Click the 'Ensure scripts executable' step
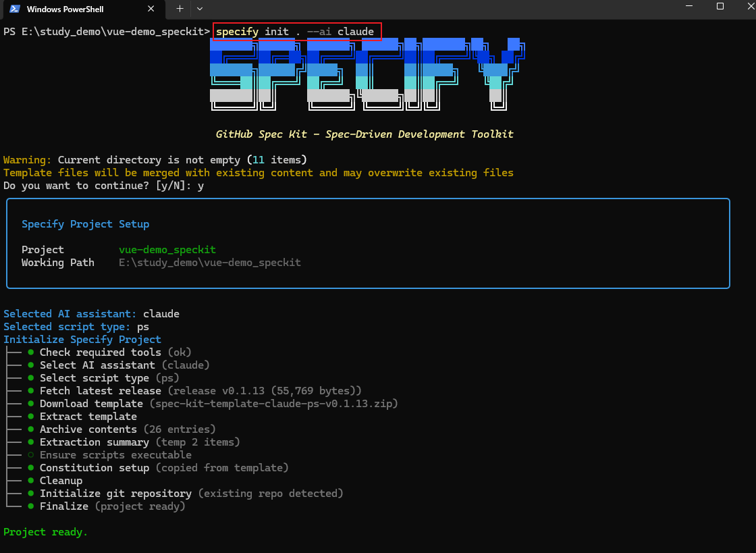 pos(110,454)
